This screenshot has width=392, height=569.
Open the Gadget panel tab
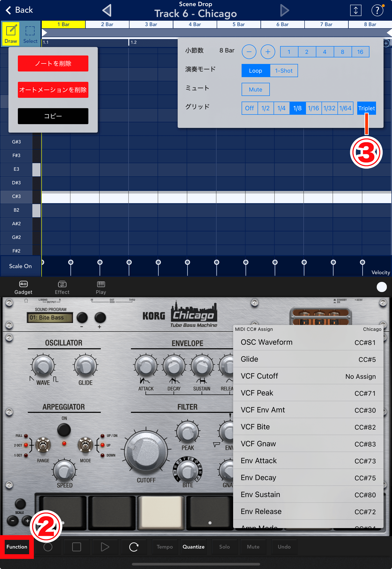tap(23, 288)
